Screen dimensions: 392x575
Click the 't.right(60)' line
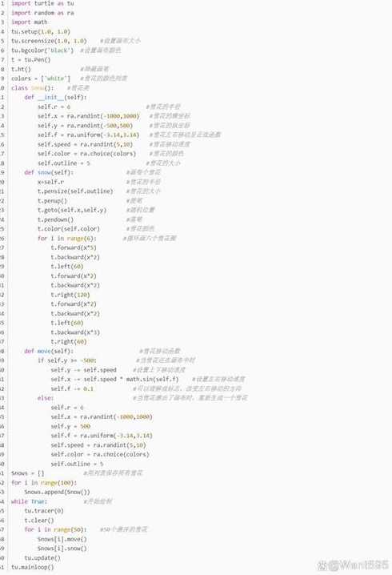(x=69, y=342)
